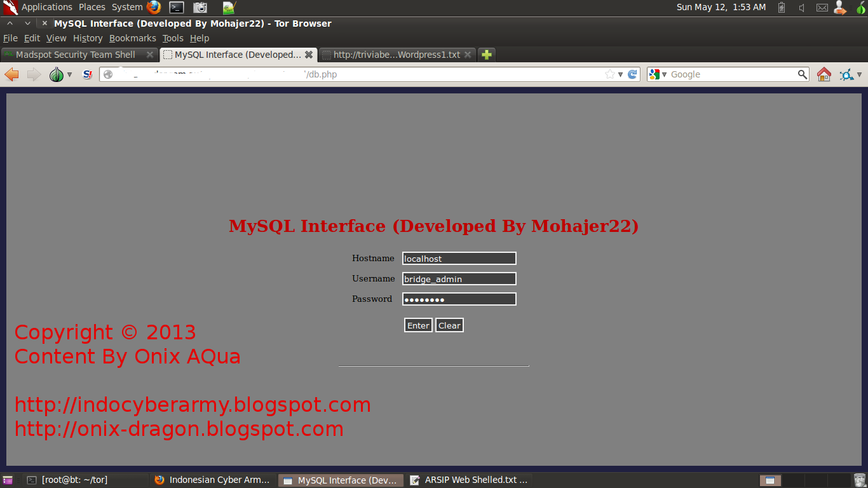The image size is (868, 488).
Task: Click the Enter button
Action: point(418,325)
